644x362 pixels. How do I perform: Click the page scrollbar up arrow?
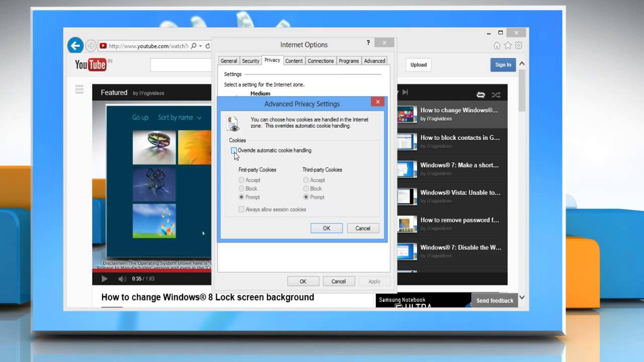coord(522,64)
